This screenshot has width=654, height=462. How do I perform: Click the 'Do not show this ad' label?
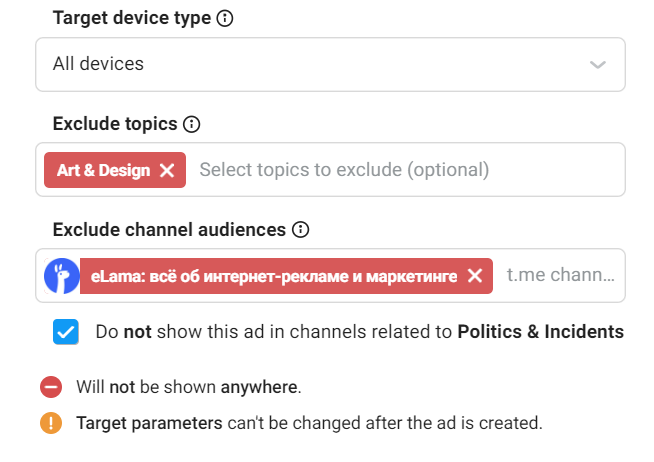coord(360,332)
